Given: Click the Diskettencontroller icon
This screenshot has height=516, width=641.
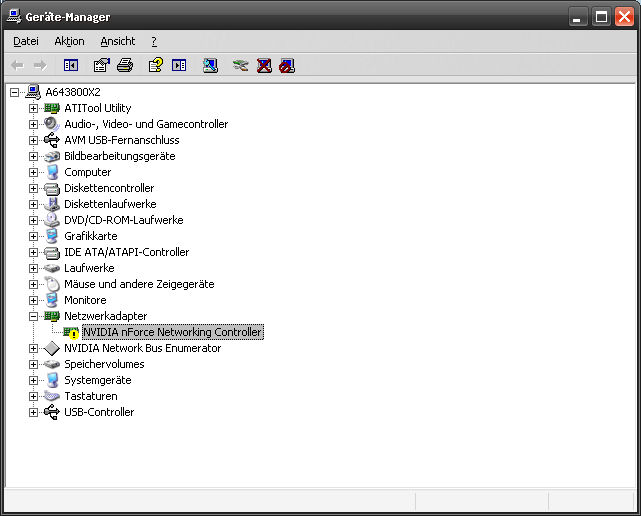Looking at the screenshot, I should coord(52,188).
